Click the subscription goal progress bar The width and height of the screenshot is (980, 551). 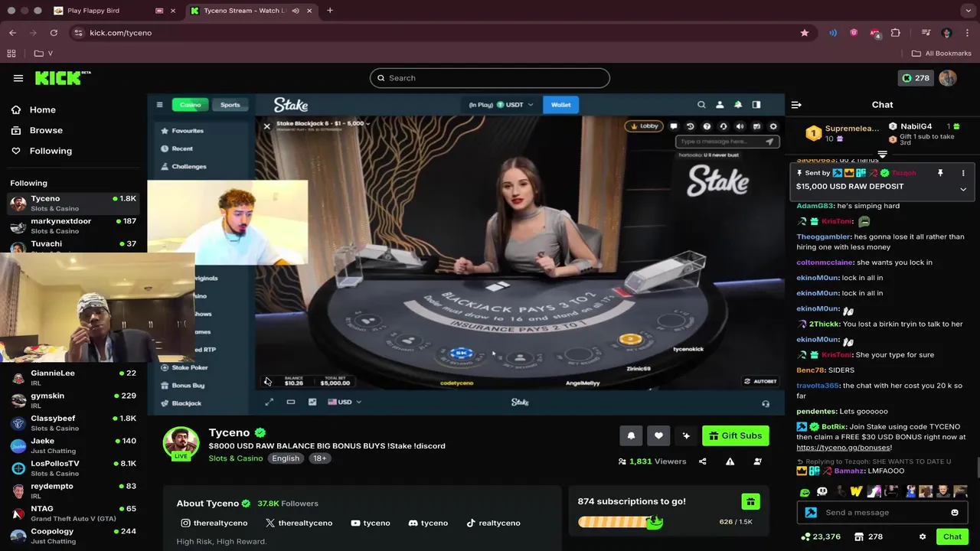[620, 522]
